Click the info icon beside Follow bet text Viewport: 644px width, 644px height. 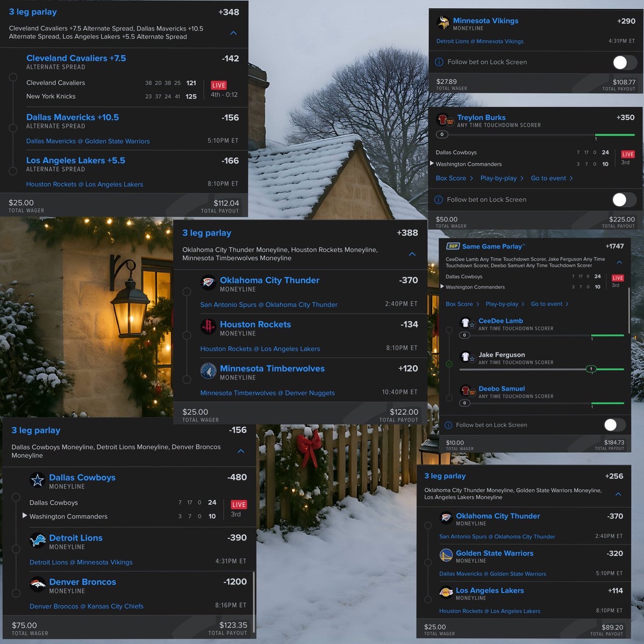pyautogui.click(x=440, y=62)
